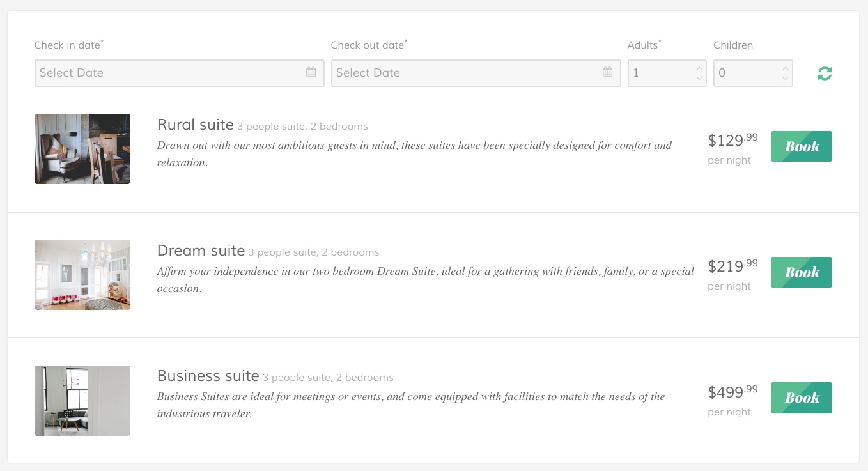868x471 pixels.
Task: Book the Dream suite
Action: pos(801,272)
